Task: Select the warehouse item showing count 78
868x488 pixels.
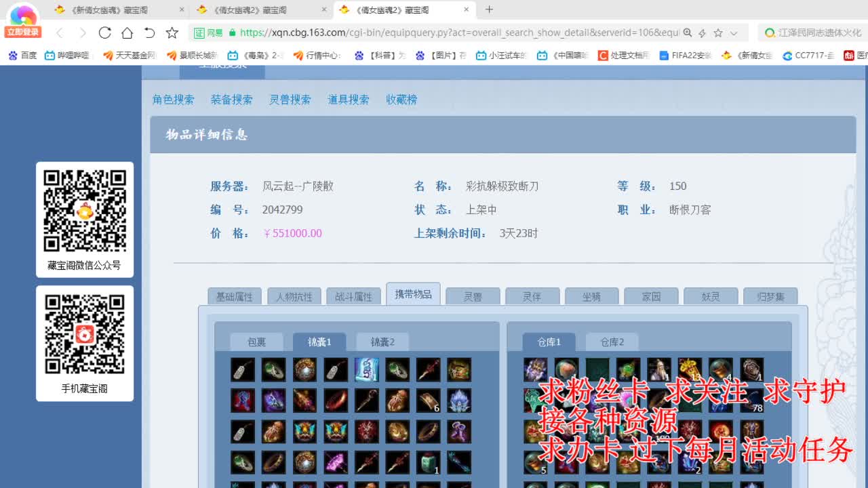Action: (x=751, y=401)
